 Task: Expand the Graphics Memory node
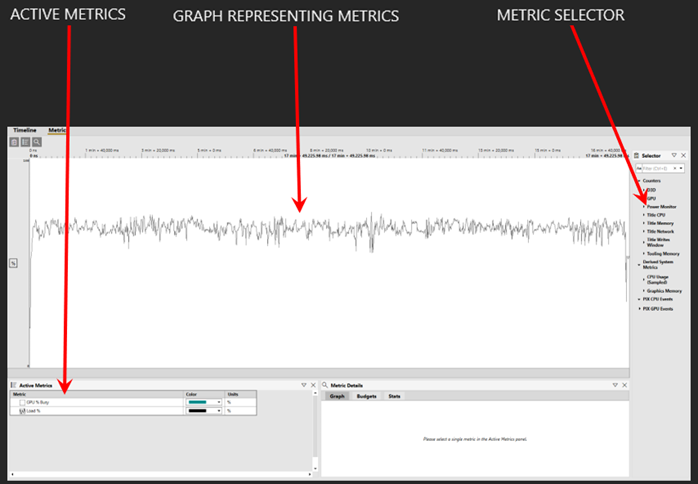[644, 291]
